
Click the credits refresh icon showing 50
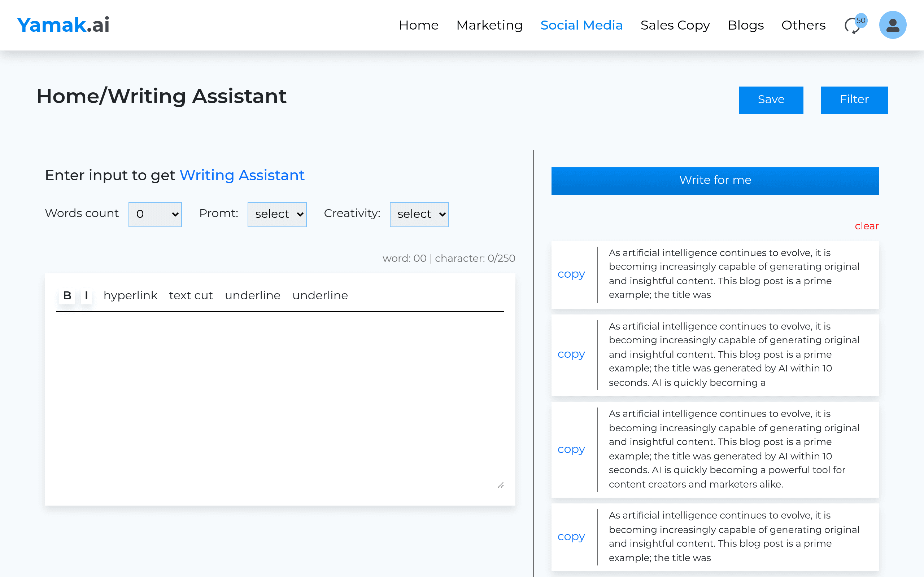tap(855, 25)
